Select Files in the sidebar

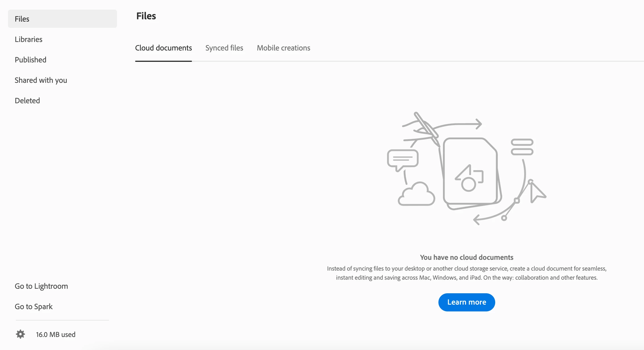(22, 19)
